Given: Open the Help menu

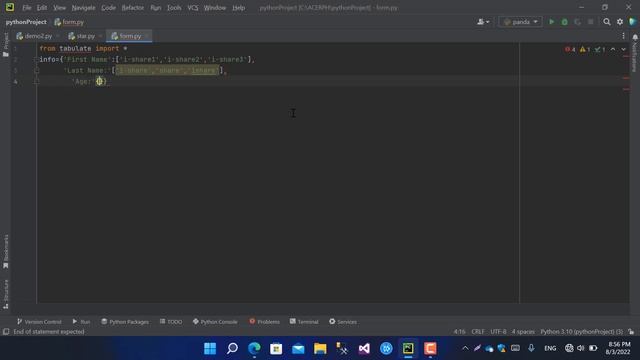Looking at the screenshot, I should click(238, 8).
